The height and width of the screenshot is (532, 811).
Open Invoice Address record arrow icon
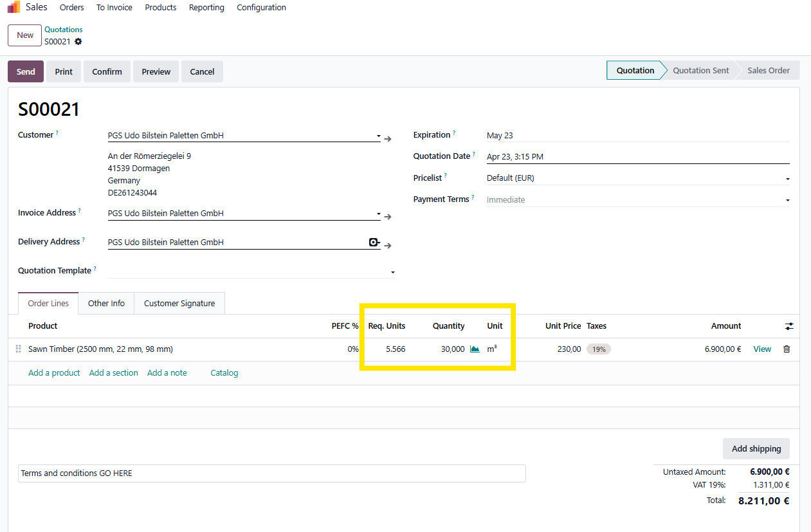coord(388,217)
